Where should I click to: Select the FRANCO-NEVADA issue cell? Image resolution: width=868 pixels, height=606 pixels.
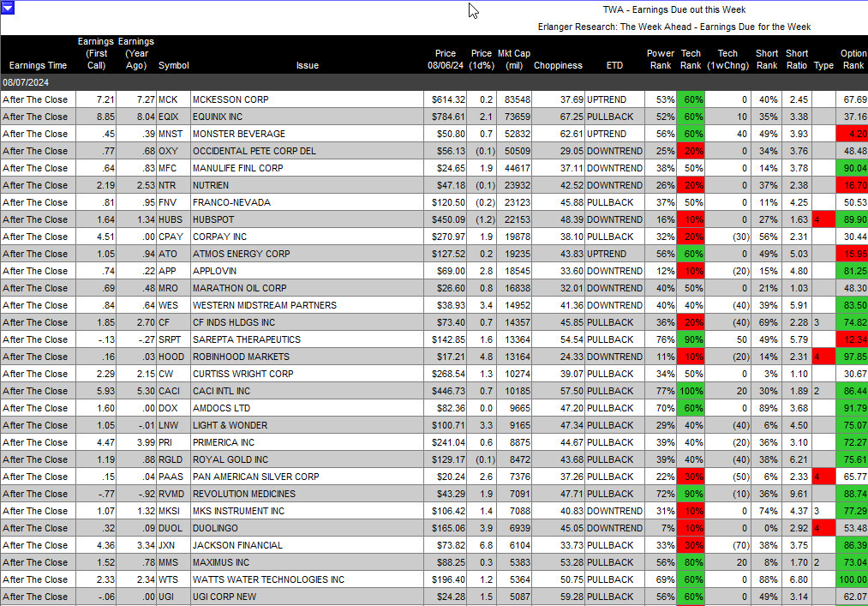pos(308,203)
